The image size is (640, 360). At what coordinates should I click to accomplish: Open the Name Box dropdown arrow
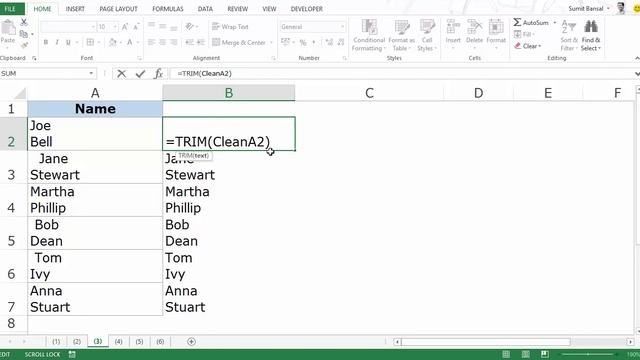point(91,73)
